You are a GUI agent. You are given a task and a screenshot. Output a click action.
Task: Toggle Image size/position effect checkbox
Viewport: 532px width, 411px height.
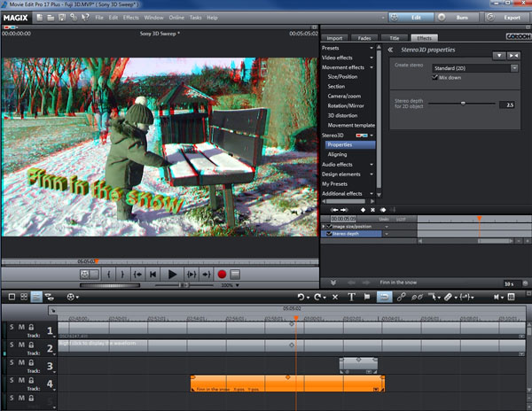329,227
